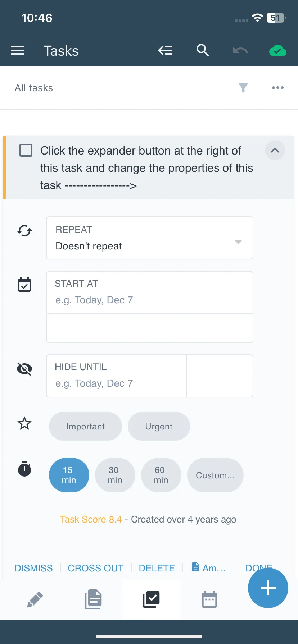Tap the undo arrow icon

pos(240,51)
